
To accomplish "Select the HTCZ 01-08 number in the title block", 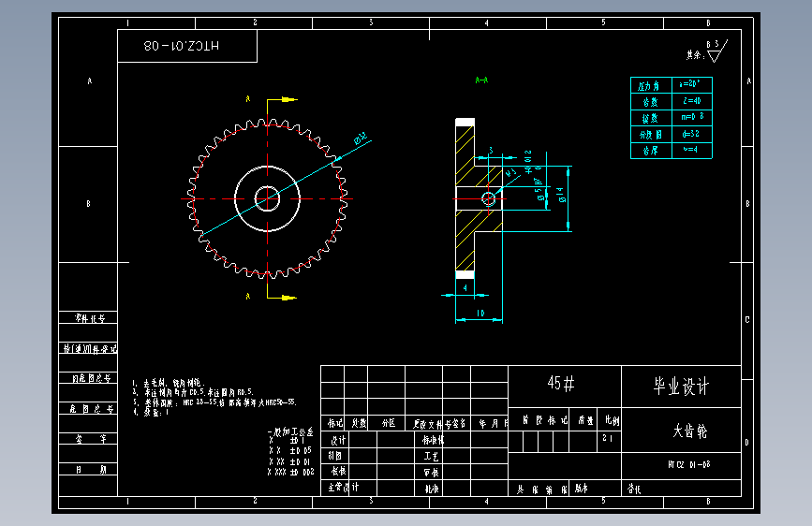I will tap(688, 464).
